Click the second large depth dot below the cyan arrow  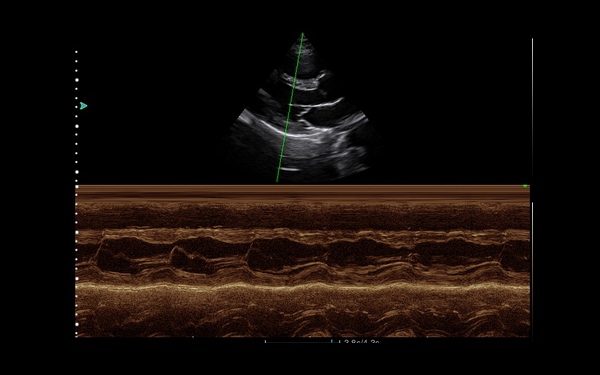[77, 126]
